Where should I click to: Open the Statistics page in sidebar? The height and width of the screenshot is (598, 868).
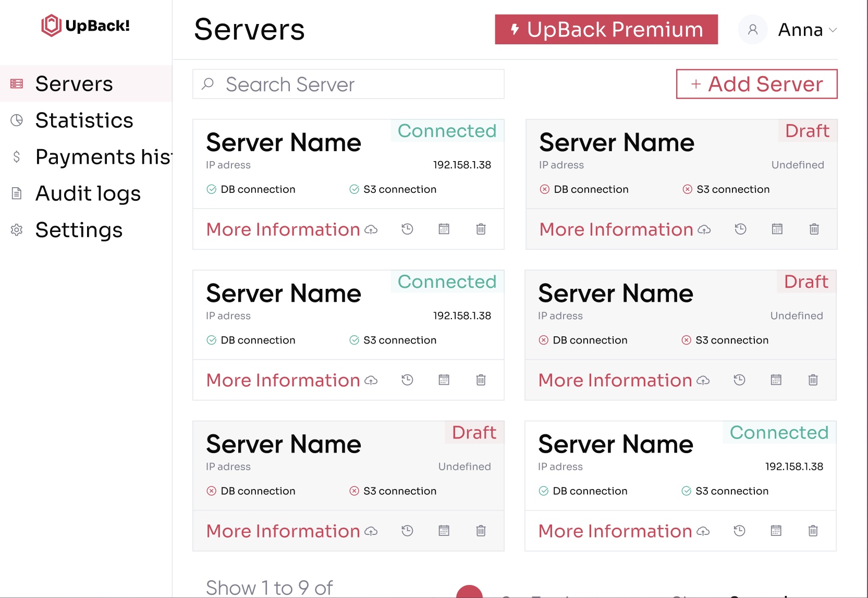84,120
